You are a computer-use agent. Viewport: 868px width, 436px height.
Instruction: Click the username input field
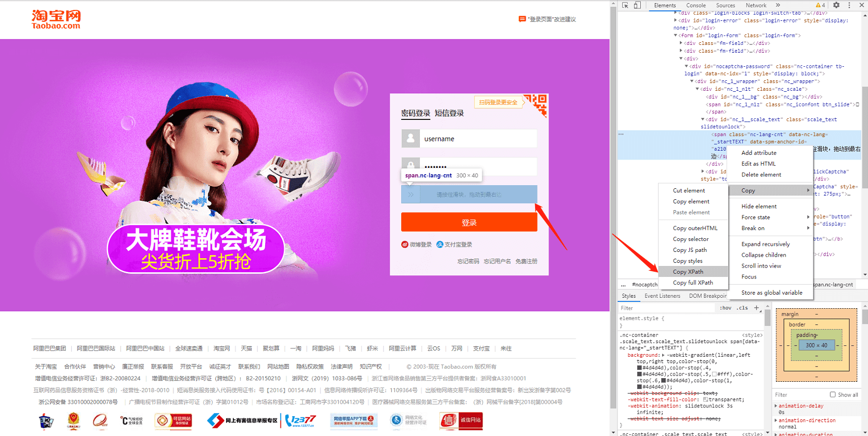[479, 139]
